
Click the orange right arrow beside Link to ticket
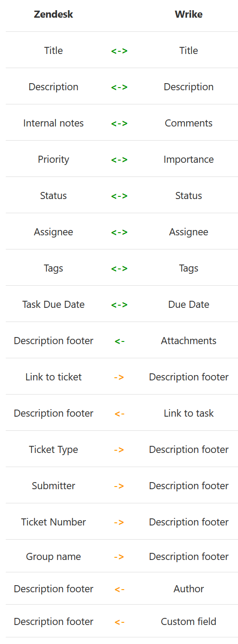[x=119, y=377]
